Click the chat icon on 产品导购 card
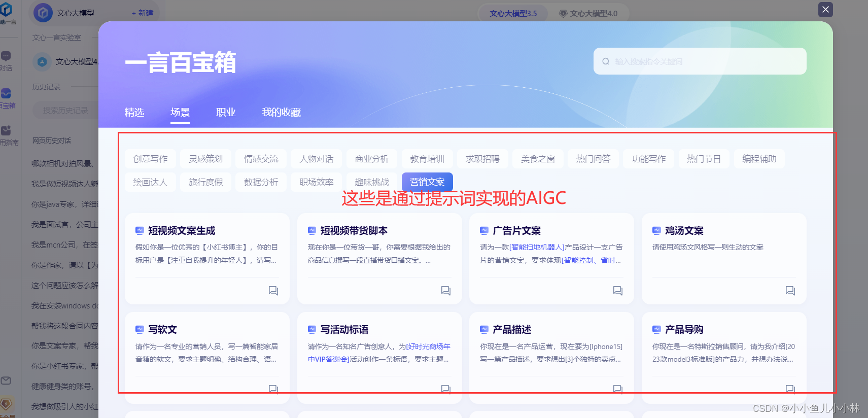Screen dimensions: 868x418 (790, 390)
